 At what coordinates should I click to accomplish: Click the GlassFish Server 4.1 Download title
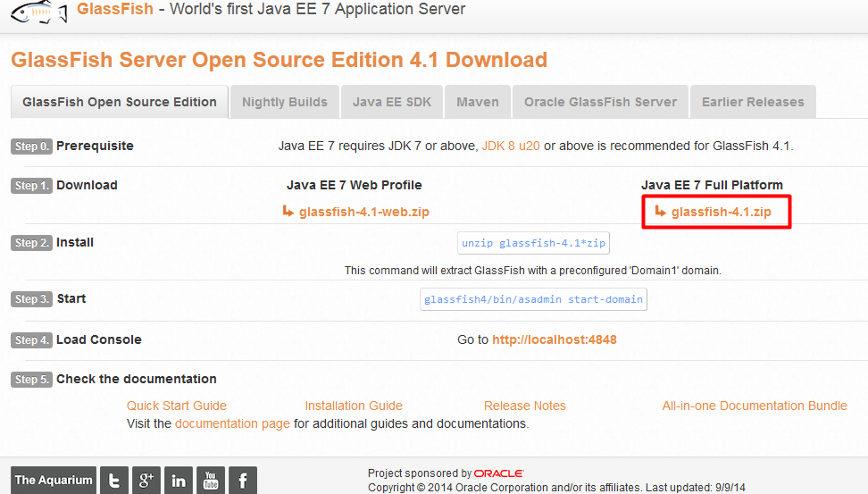pos(279,60)
